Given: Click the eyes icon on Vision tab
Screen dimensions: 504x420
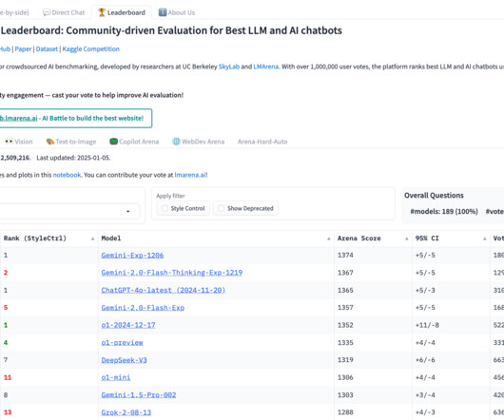Looking at the screenshot, I should click(x=9, y=142).
